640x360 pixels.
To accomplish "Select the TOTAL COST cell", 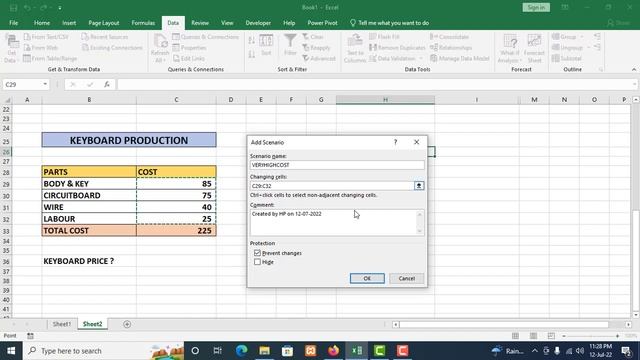I will (89, 231).
